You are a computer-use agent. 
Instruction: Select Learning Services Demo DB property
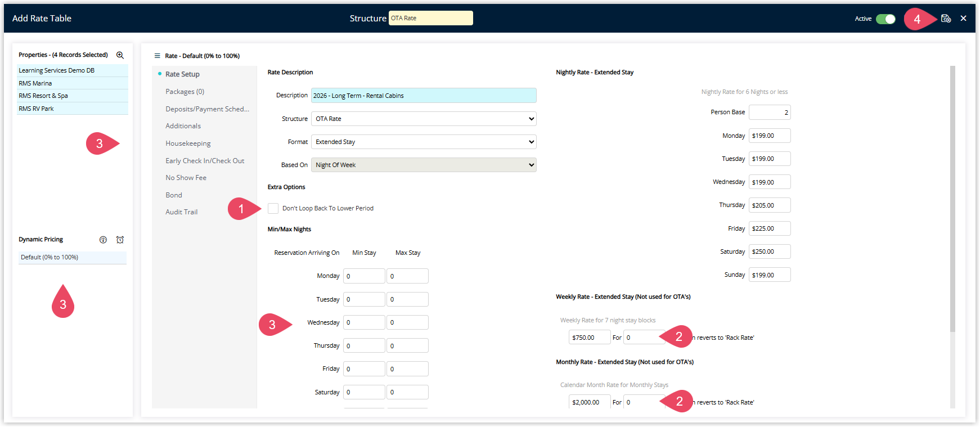click(x=73, y=70)
